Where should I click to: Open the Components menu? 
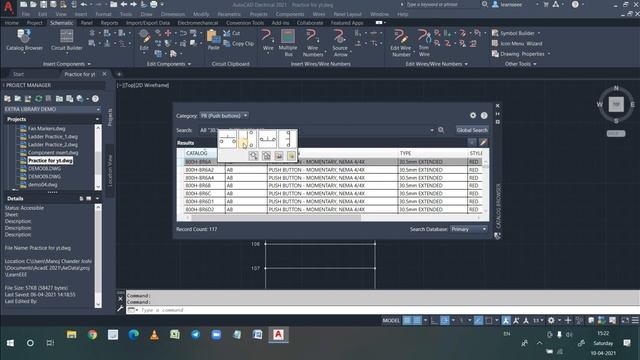tap(290, 14)
